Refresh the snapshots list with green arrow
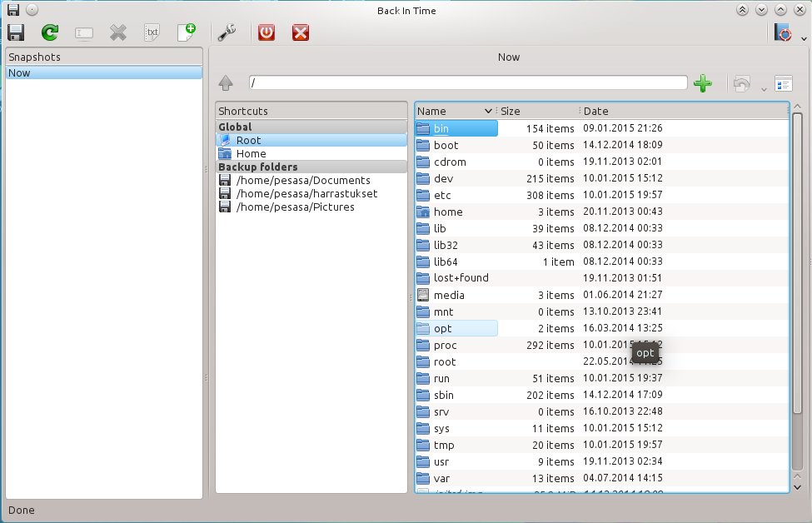Image resolution: width=812 pixels, height=523 pixels. pos(50,32)
